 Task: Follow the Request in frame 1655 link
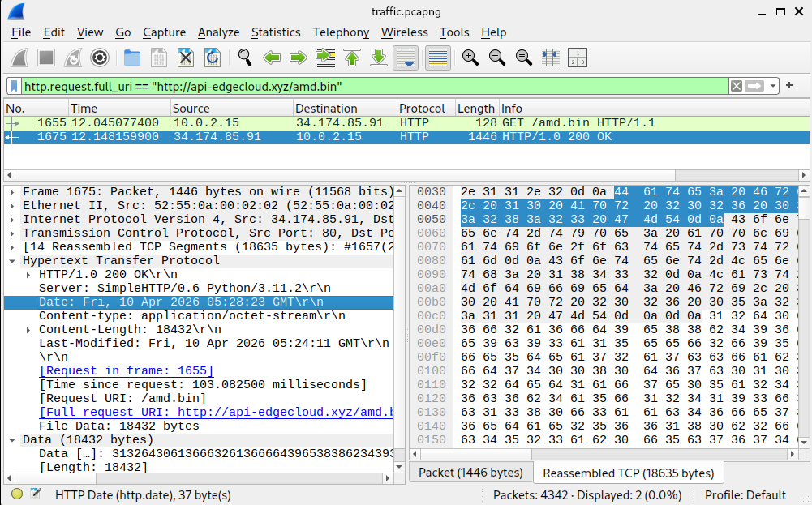(127, 370)
